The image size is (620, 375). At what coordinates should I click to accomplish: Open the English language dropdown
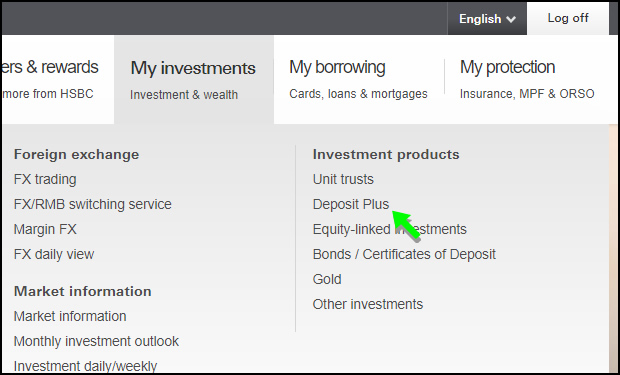pyautogui.click(x=487, y=19)
